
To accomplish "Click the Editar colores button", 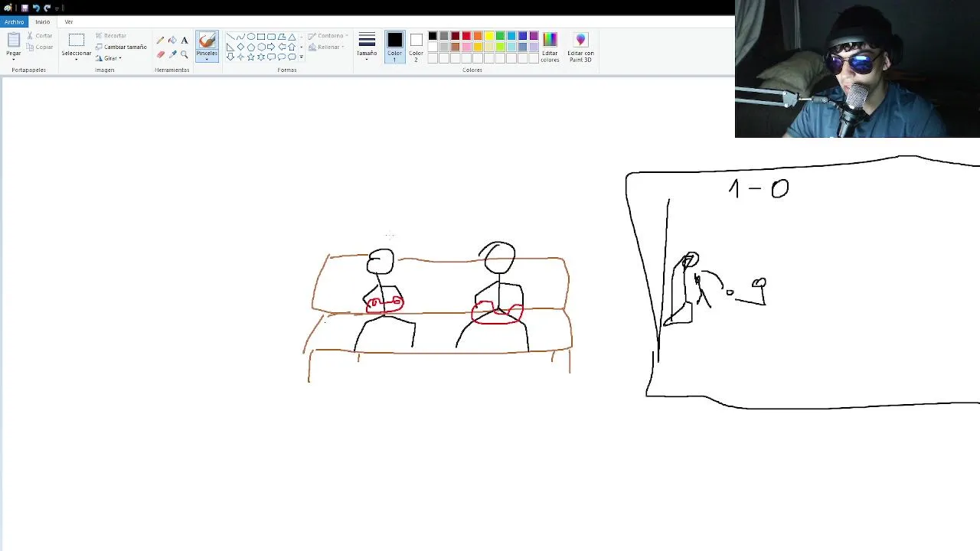I will coord(550,48).
